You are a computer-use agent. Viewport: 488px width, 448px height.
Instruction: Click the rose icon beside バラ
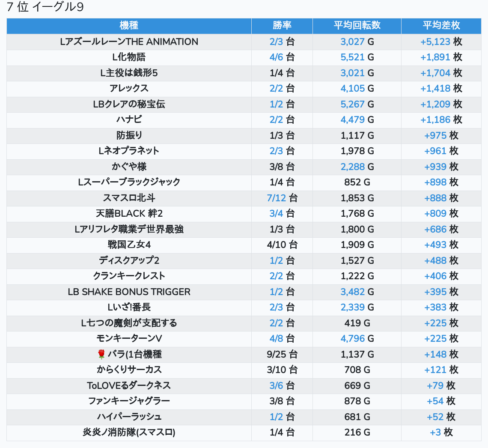[101, 354]
